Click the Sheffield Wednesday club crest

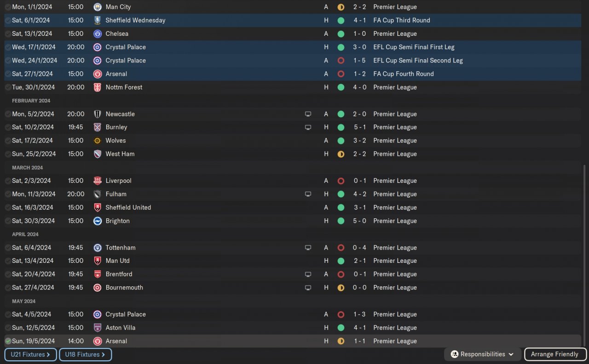click(x=97, y=20)
